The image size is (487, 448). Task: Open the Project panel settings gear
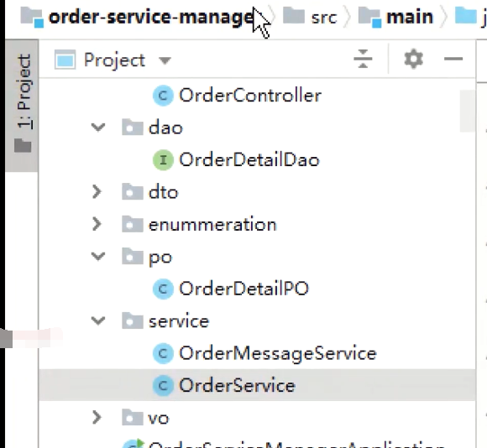(413, 59)
